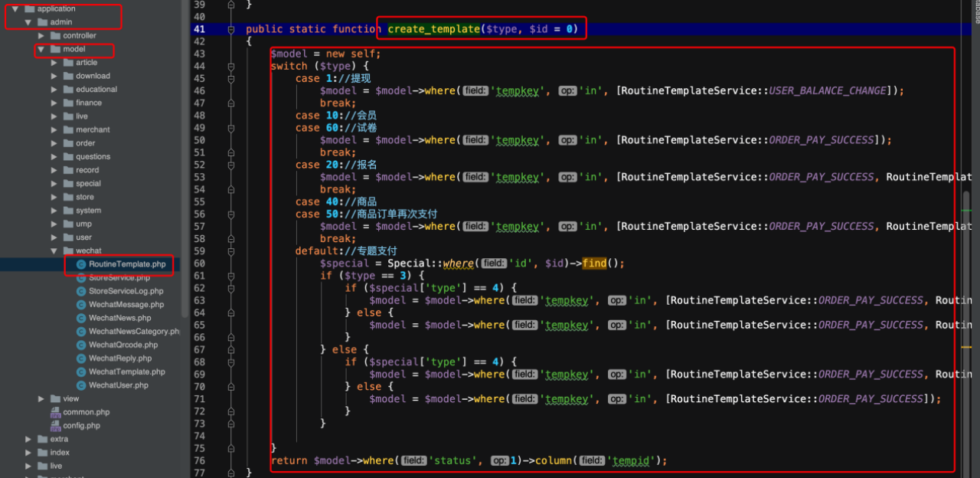Expand the special folder arrow
This screenshot has width=980, height=478.
click(54, 183)
